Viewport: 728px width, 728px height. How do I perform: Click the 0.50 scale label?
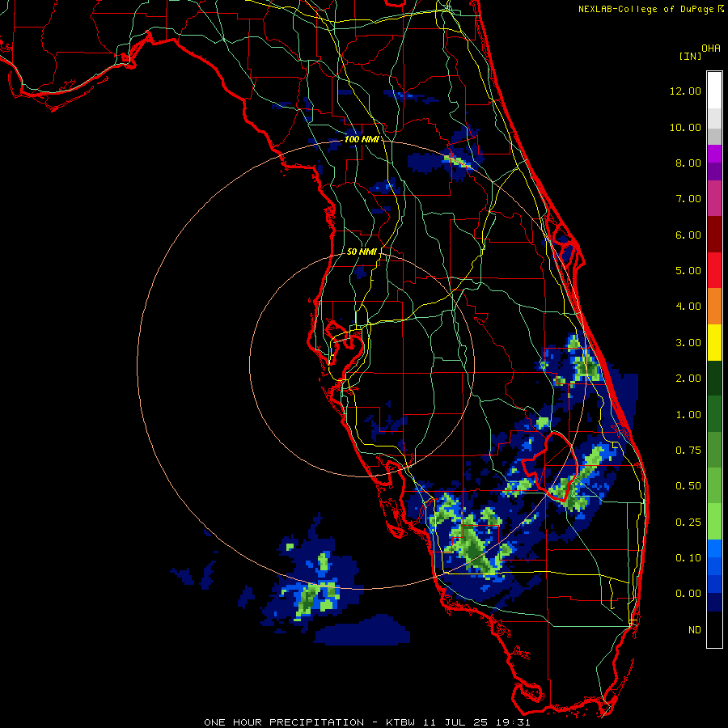[x=688, y=486]
